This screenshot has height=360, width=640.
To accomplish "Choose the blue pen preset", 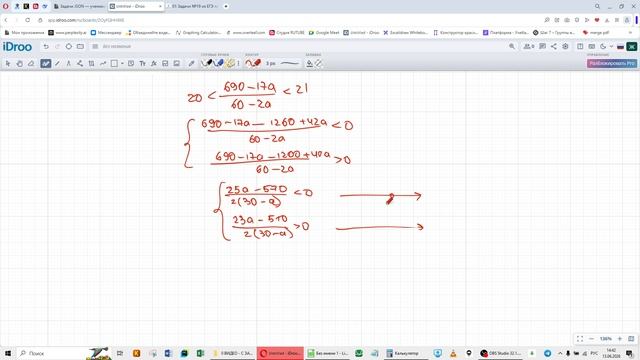I will pyautogui.click(x=218, y=63).
